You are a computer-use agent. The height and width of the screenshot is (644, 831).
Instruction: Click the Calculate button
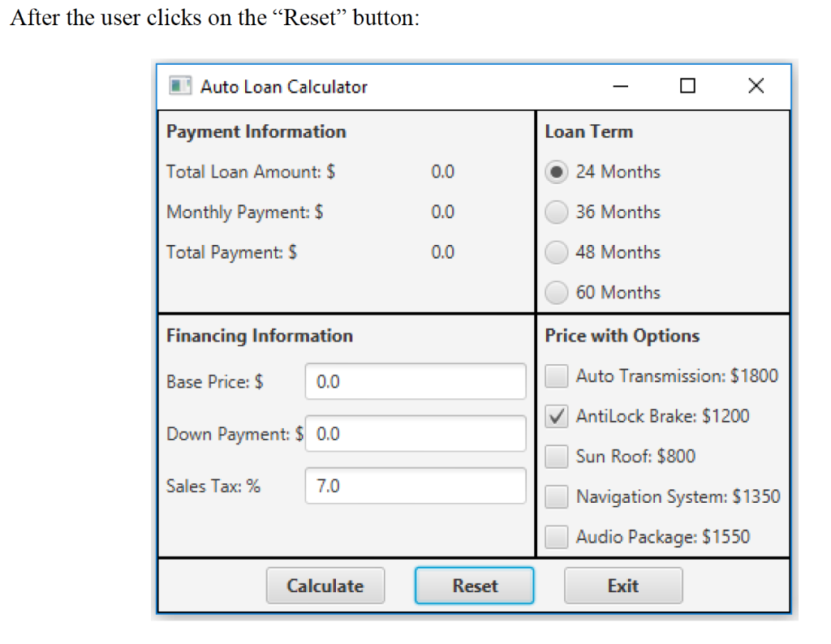(325, 585)
